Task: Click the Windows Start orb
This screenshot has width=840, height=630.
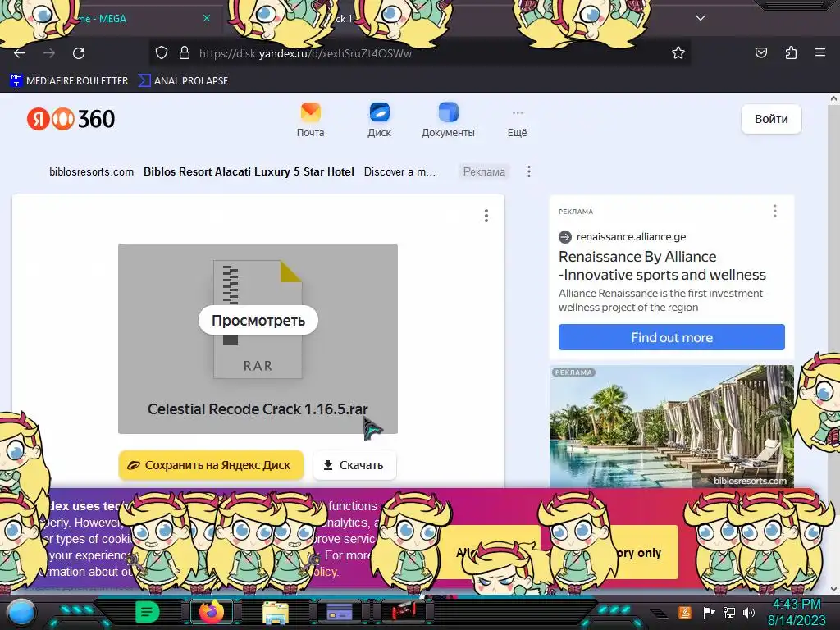Action: (x=21, y=613)
